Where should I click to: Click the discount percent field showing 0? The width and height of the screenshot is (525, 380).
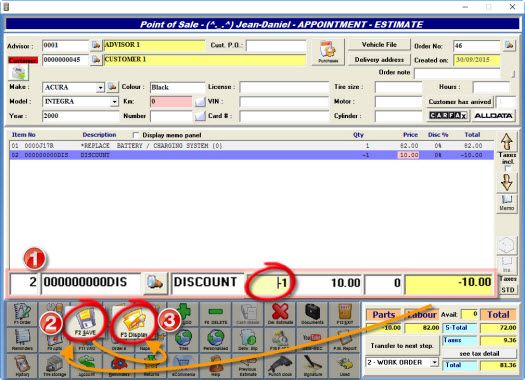[x=383, y=283]
